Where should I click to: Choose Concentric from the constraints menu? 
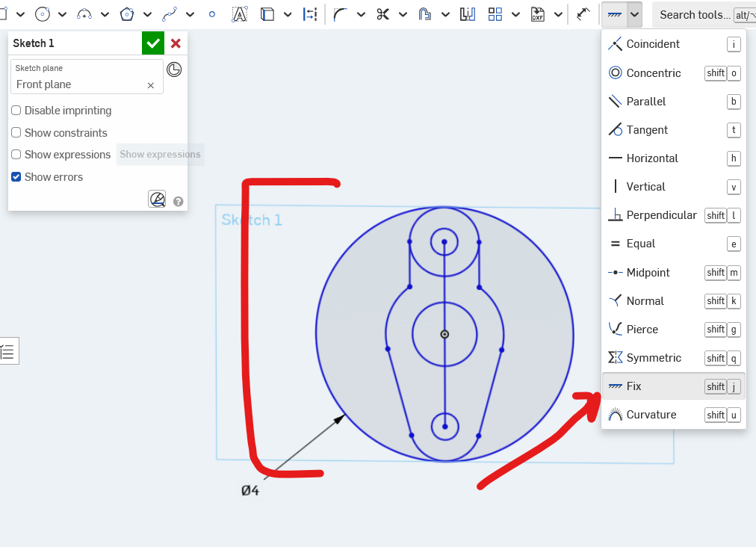(x=674, y=72)
